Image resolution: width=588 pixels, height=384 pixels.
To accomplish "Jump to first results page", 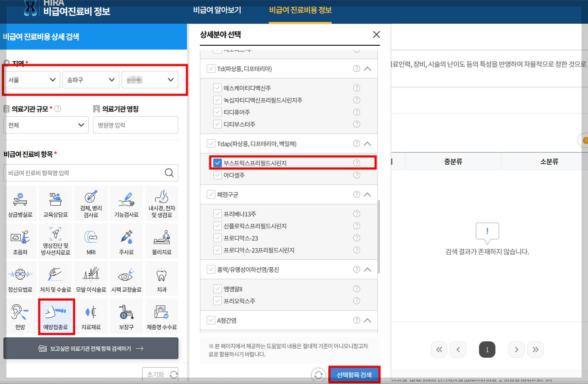I will (439, 350).
